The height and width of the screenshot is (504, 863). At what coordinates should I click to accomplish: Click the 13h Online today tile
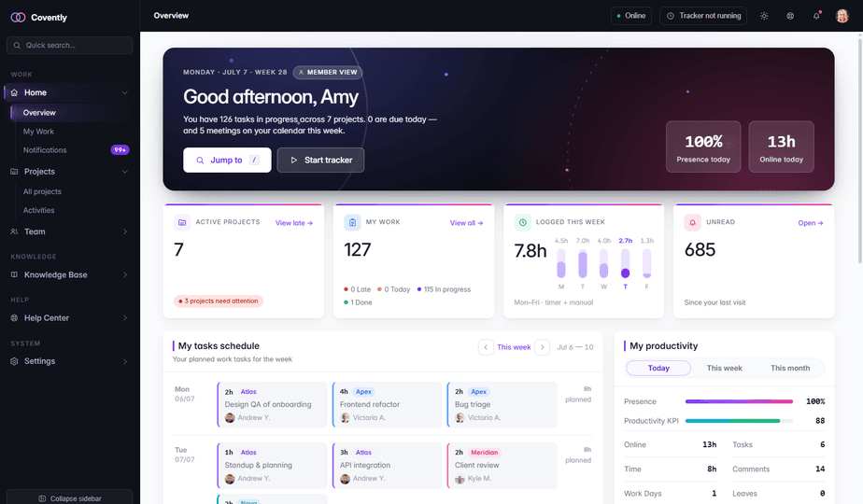click(781, 147)
